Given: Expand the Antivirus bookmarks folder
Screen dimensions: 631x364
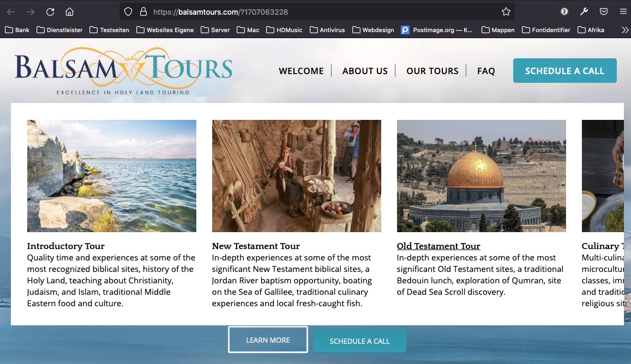Looking at the screenshot, I should click(x=327, y=30).
